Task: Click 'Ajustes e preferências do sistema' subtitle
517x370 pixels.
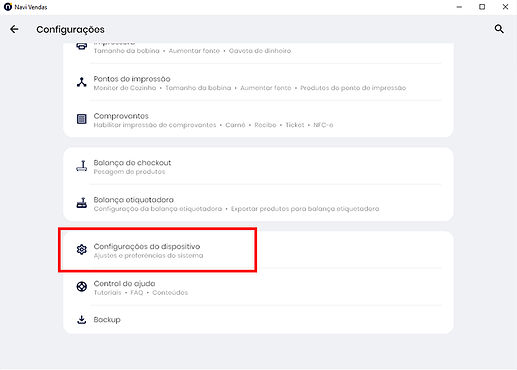Action: (x=148, y=256)
